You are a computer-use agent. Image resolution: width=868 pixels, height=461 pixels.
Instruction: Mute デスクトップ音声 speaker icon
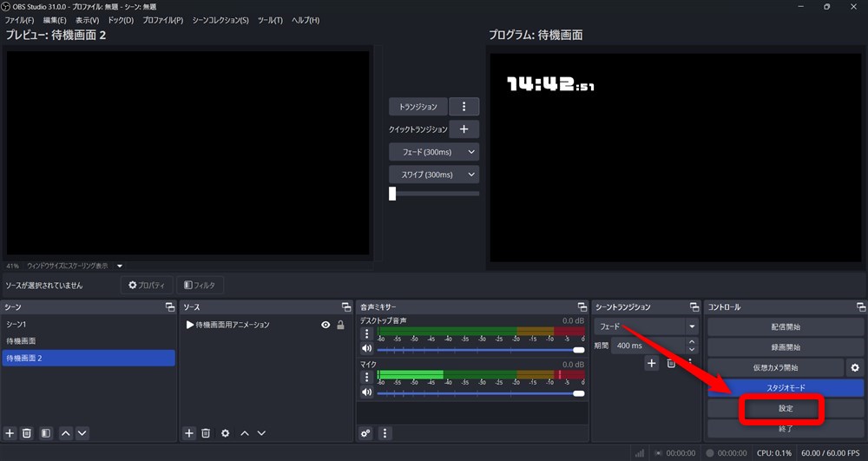tap(366, 348)
